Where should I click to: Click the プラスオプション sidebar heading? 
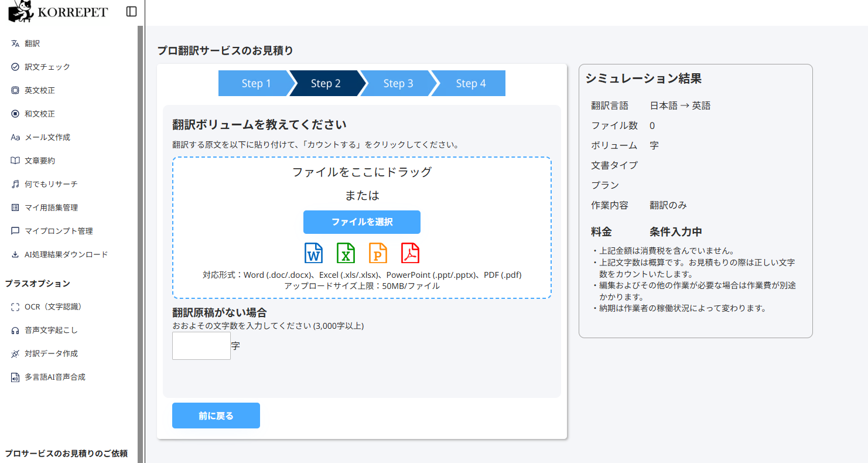point(37,284)
